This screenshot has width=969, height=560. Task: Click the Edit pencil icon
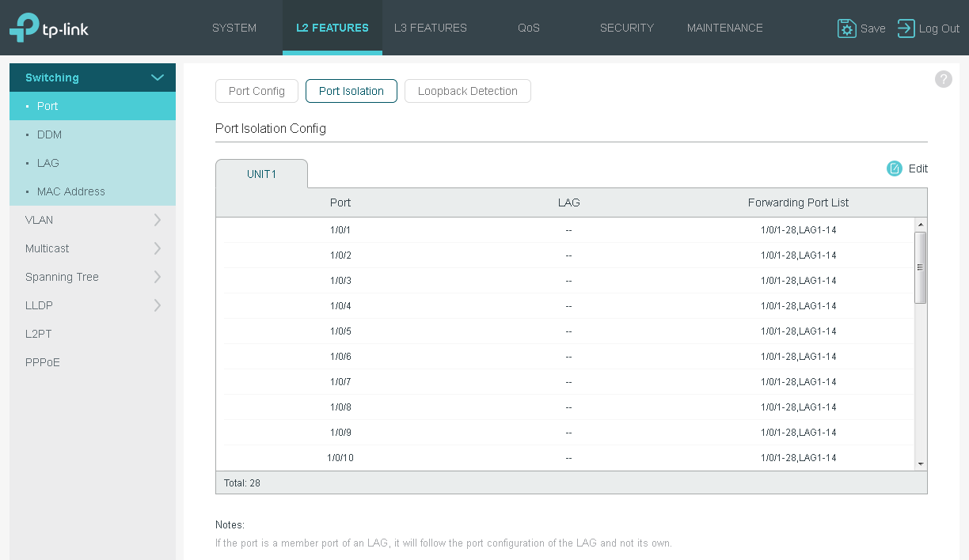(895, 168)
